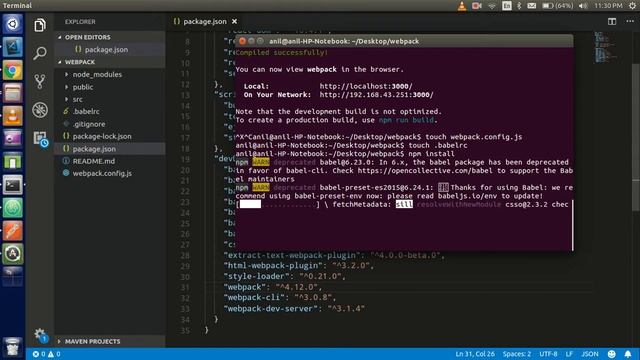Click Ln 31, Col 26 in status bar
Viewport: 640px width, 360px height.
click(x=475, y=354)
